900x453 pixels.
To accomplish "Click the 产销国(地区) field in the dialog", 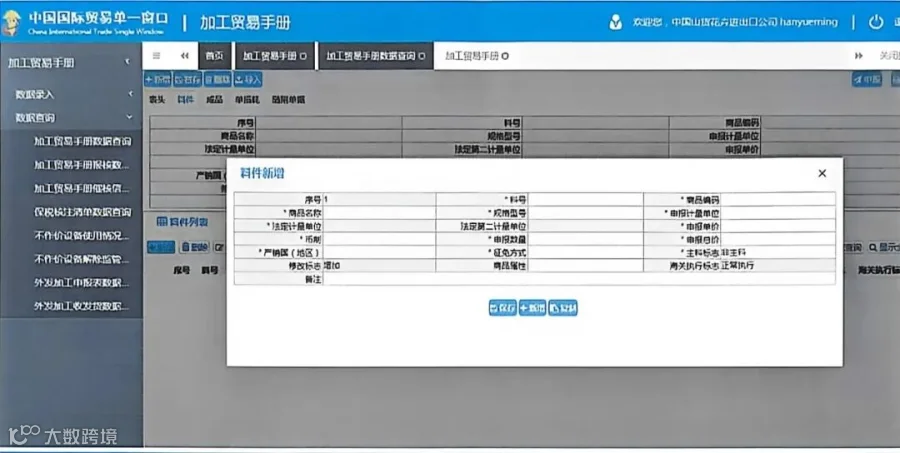I will tap(379, 253).
